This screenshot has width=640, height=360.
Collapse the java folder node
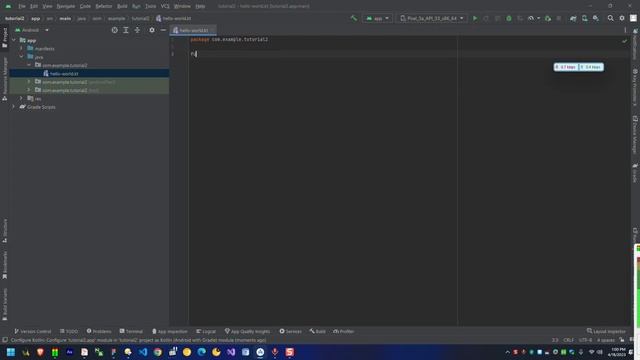(22, 57)
